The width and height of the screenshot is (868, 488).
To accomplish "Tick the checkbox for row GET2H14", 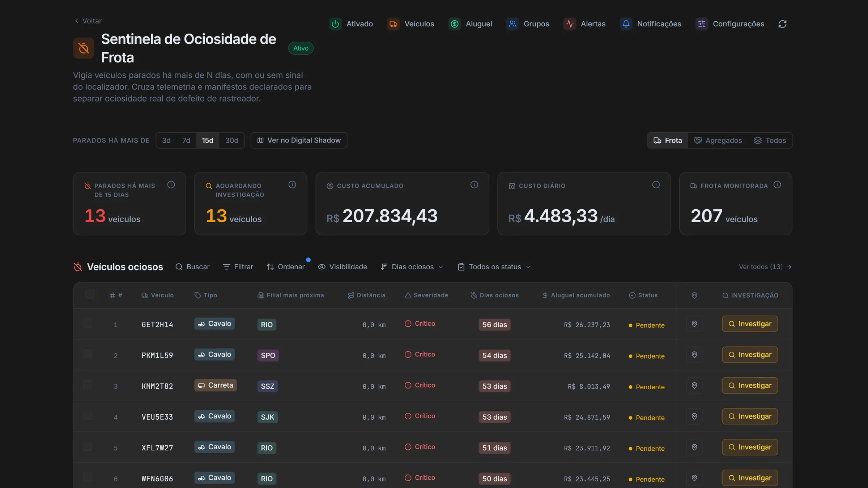I will tap(88, 323).
